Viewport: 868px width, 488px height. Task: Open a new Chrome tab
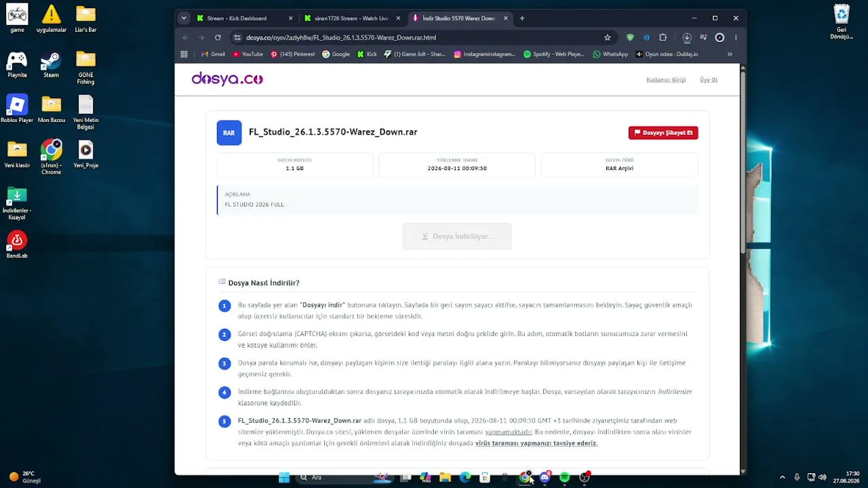click(522, 18)
